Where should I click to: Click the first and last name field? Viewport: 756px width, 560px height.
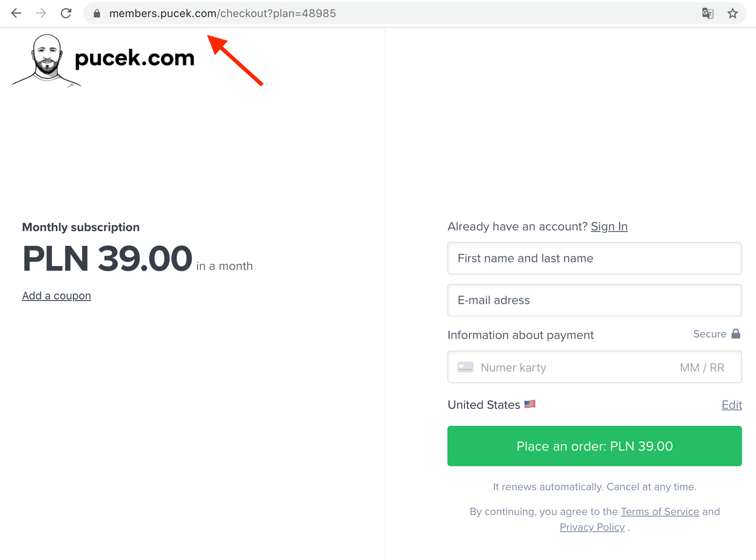point(594,258)
